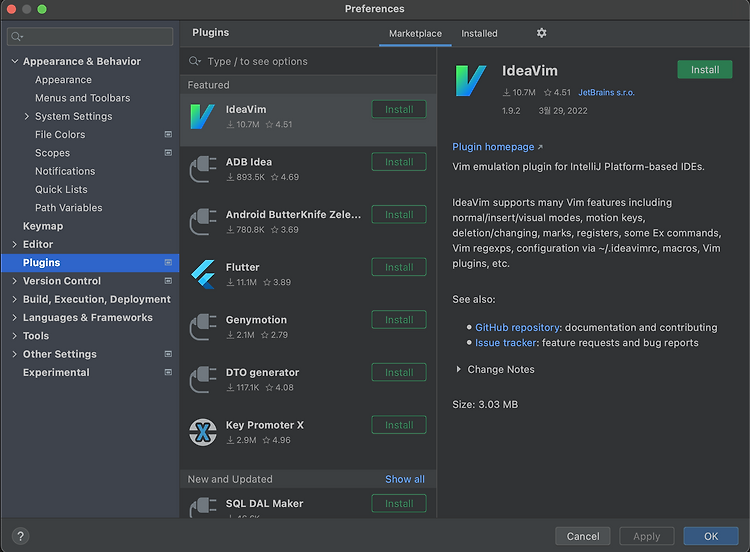Install Android ButterKnife Zelezny plugin

[399, 215]
